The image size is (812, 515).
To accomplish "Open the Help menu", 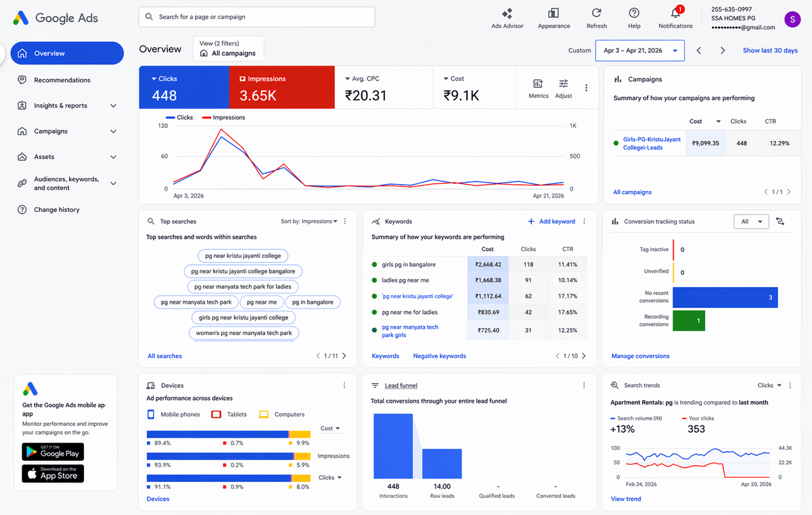I will [x=634, y=18].
